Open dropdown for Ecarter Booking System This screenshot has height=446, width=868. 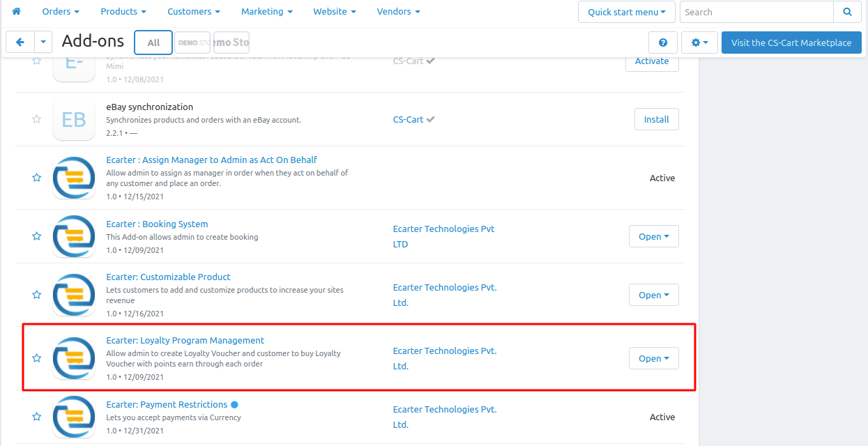pyautogui.click(x=654, y=236)
